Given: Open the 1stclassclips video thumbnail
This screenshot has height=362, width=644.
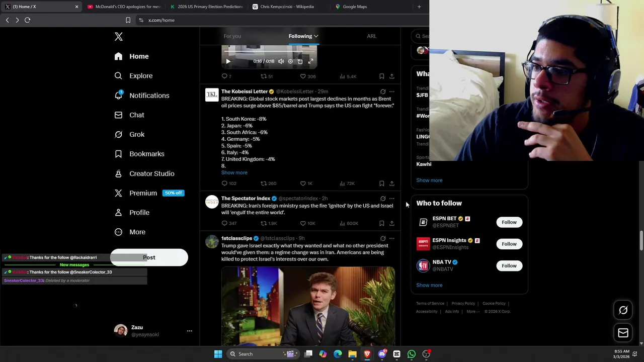Looking at the screenshot, I should pos(308,306).
